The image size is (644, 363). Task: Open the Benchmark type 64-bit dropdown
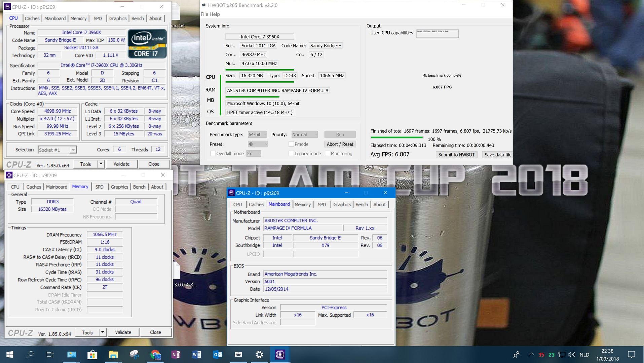pyautogui.click(x=257, y=135)
